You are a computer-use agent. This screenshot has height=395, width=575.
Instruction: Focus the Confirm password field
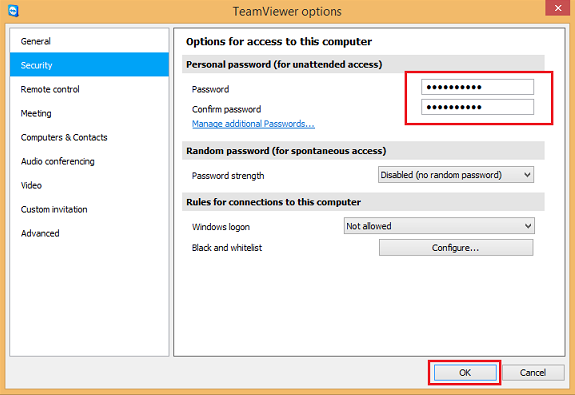pos(477,107)
